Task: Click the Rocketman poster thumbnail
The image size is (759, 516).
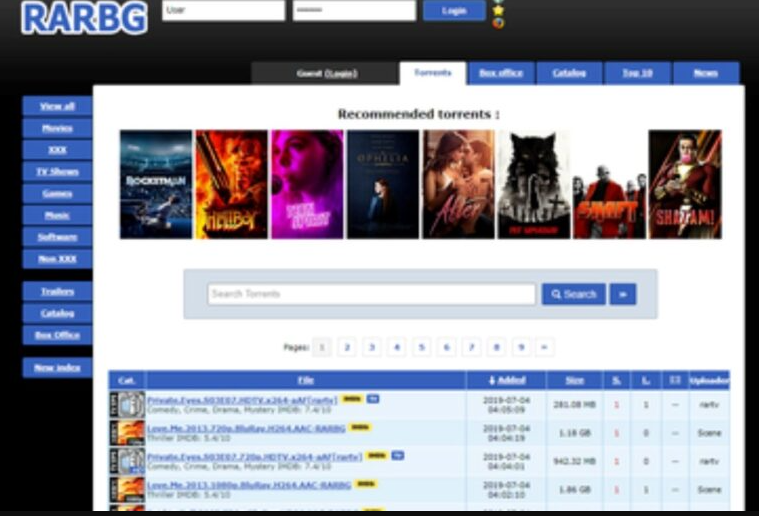Action: (155, 184)
